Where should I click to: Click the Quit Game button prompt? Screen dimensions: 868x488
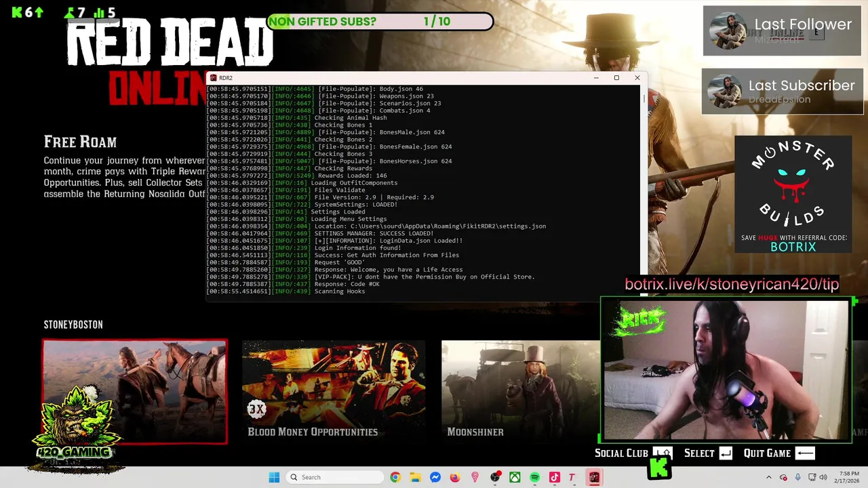pyautogui.click(x=779, y=453)
